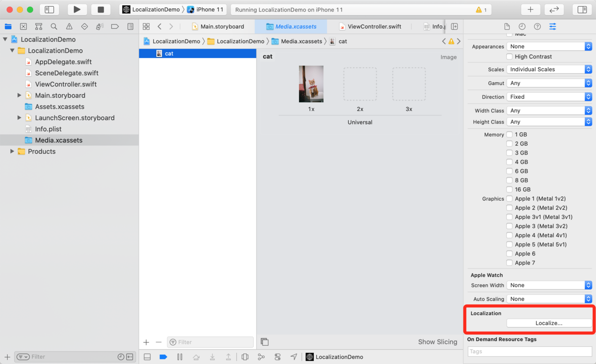Open the Library with plus button
The image size is (596, 364).
coord(530,10)
